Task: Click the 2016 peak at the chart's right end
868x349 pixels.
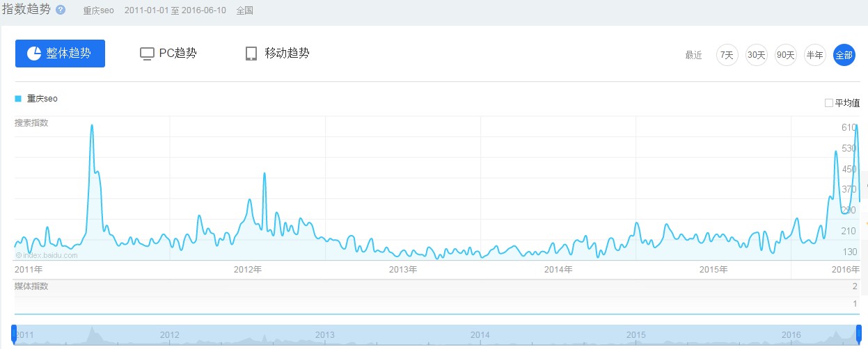Action: [x=855, y=126]
